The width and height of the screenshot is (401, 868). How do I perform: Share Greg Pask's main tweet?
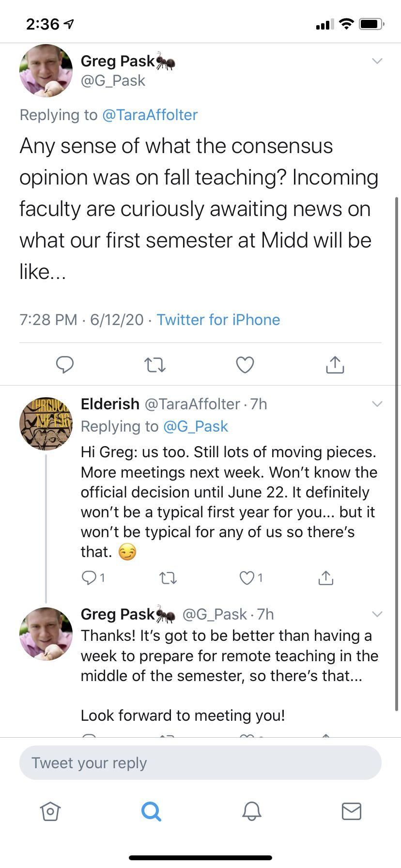tap(334, 365)
